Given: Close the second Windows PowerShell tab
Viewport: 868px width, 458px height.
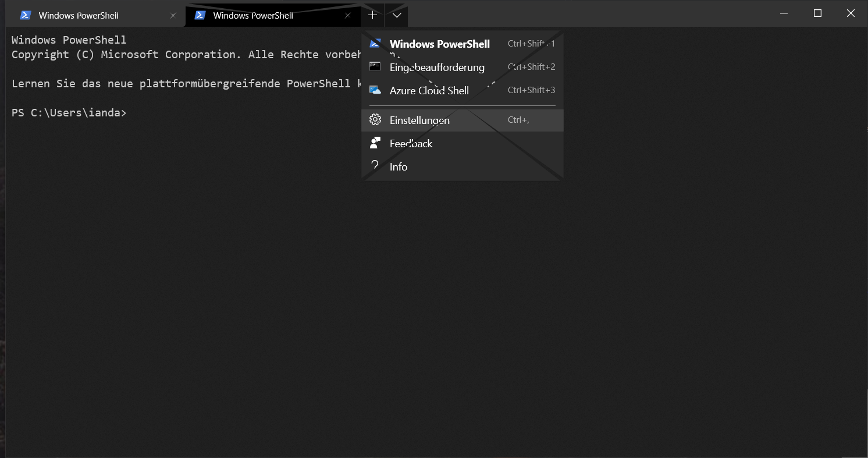Looking at the screenshot, I should click(x=348, y=16).
